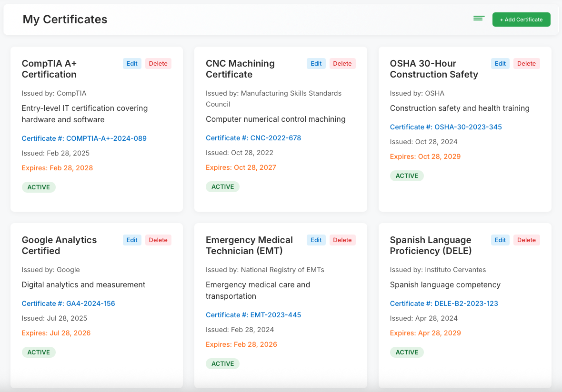Click 'Computer numerical control machining' description
Image resolution: width=562 pixels, height=392 pixels.
pos(276,119)
